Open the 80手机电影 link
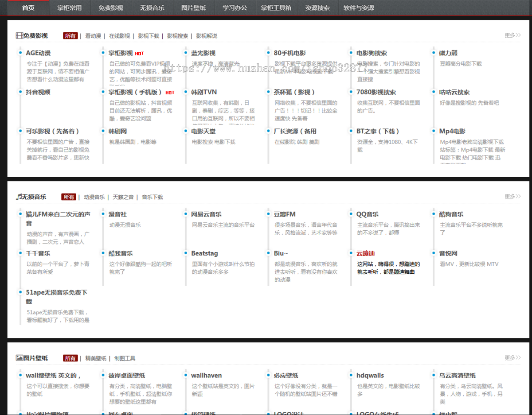 [289, 53]
